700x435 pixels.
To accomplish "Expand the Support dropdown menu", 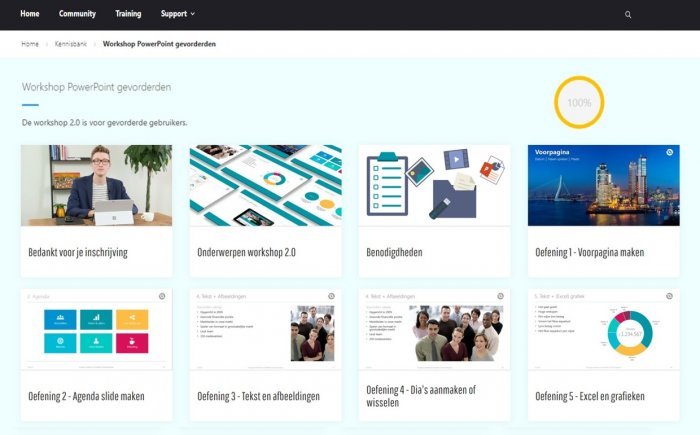I will (x=178, y=14).
